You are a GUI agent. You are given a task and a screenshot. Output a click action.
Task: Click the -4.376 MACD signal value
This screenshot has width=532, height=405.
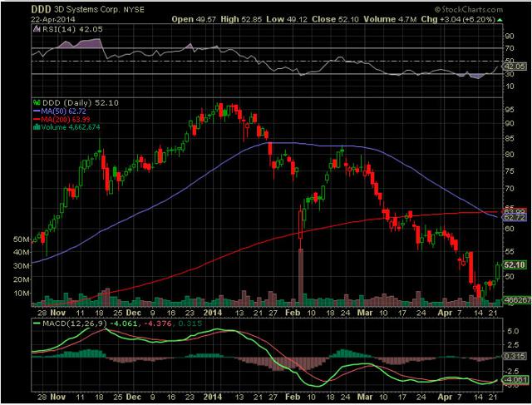point(158,324)
